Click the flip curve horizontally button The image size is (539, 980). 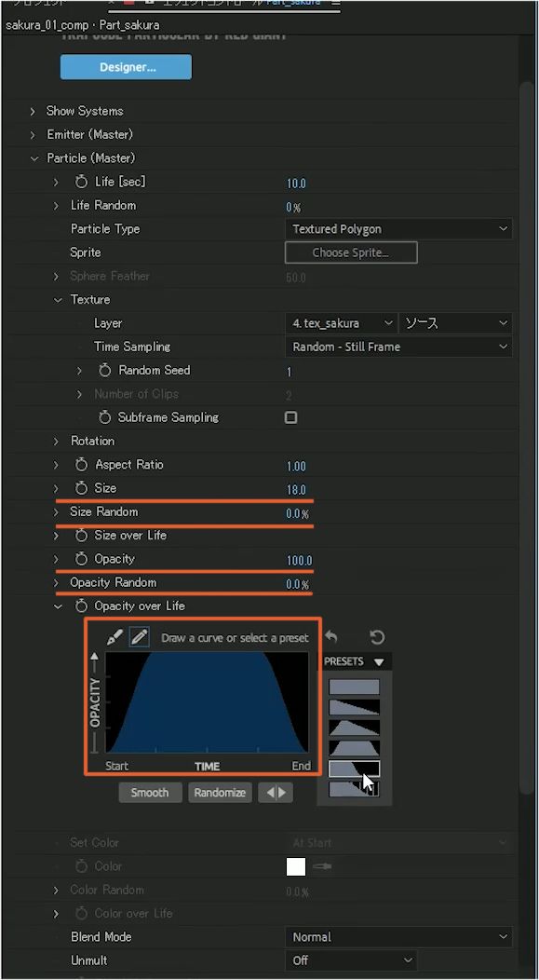tap(276, 793)
